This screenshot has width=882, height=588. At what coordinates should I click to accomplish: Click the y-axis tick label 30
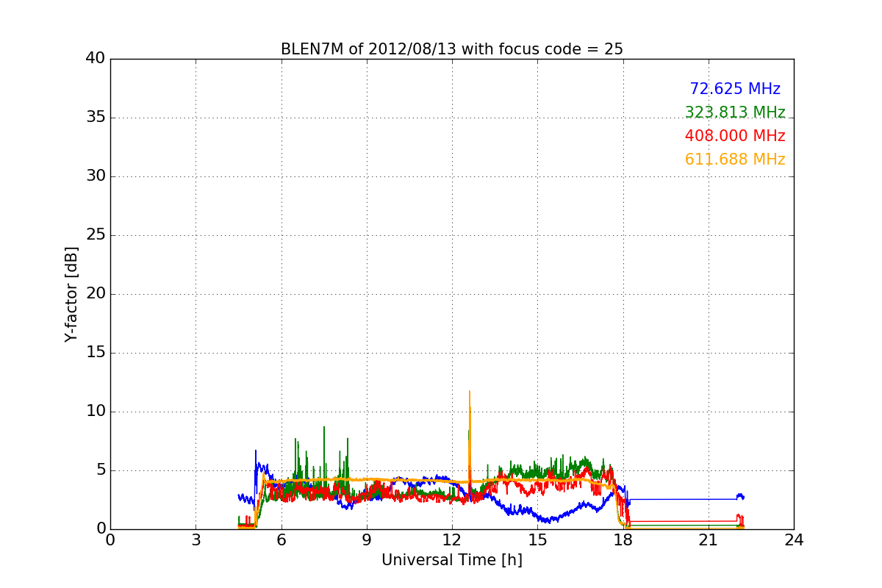tap(95, 176)
